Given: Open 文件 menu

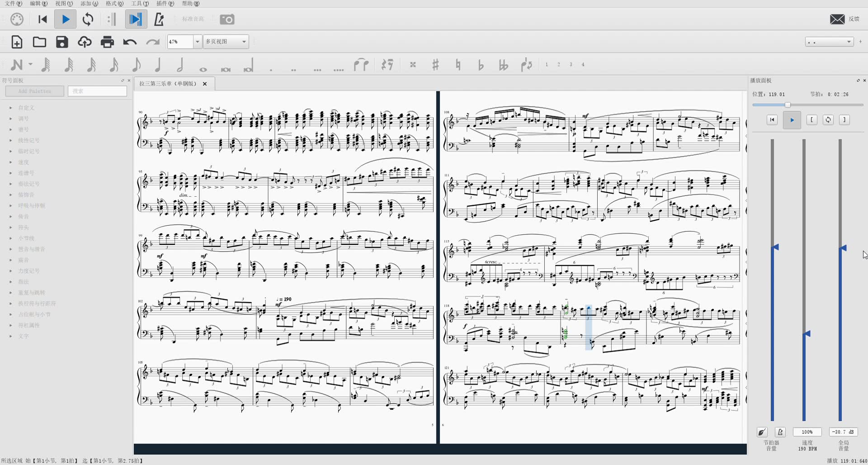Looking at the screenshot, I should click(x=13, y=3).
